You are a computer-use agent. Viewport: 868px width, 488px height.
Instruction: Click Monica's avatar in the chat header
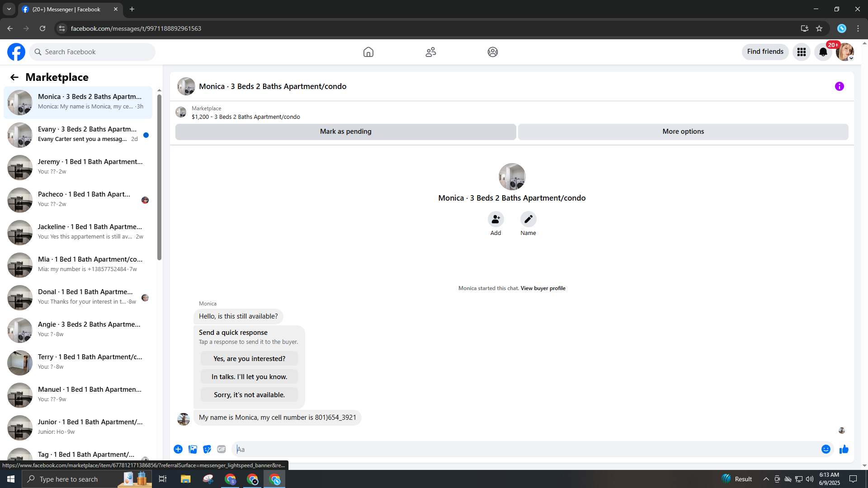pos(186,86)
